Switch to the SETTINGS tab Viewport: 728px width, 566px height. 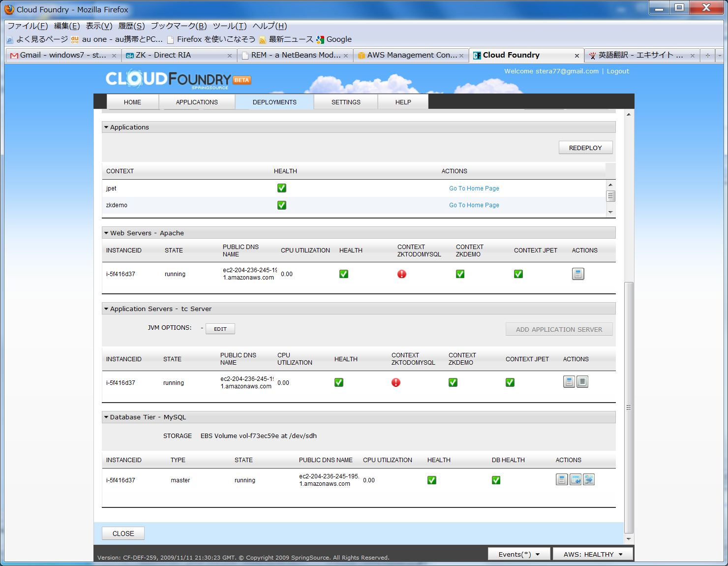tap(346, 102)
